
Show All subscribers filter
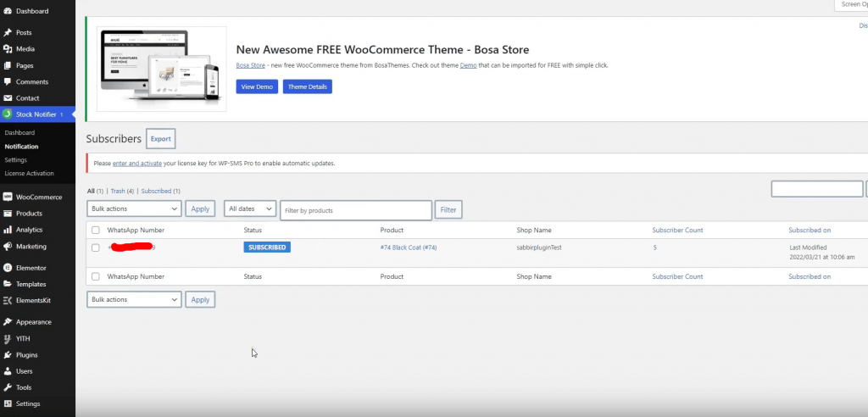(92, 191)
